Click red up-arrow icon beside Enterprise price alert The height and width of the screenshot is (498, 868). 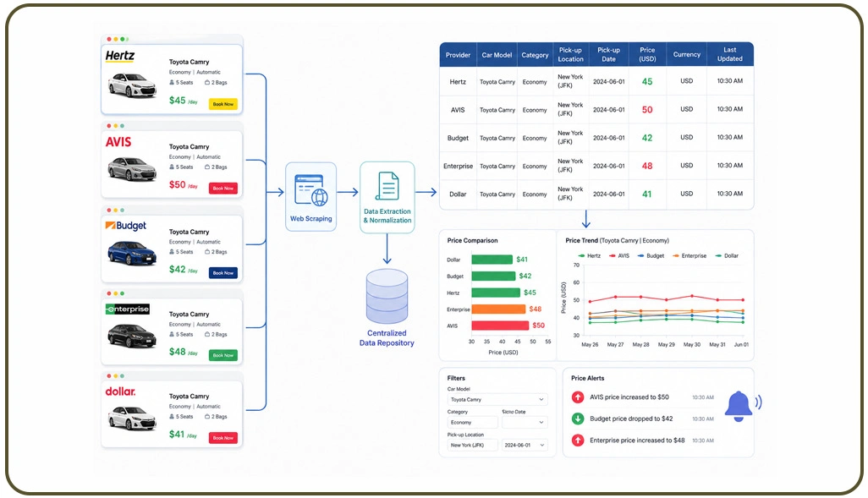pos(577,440)
